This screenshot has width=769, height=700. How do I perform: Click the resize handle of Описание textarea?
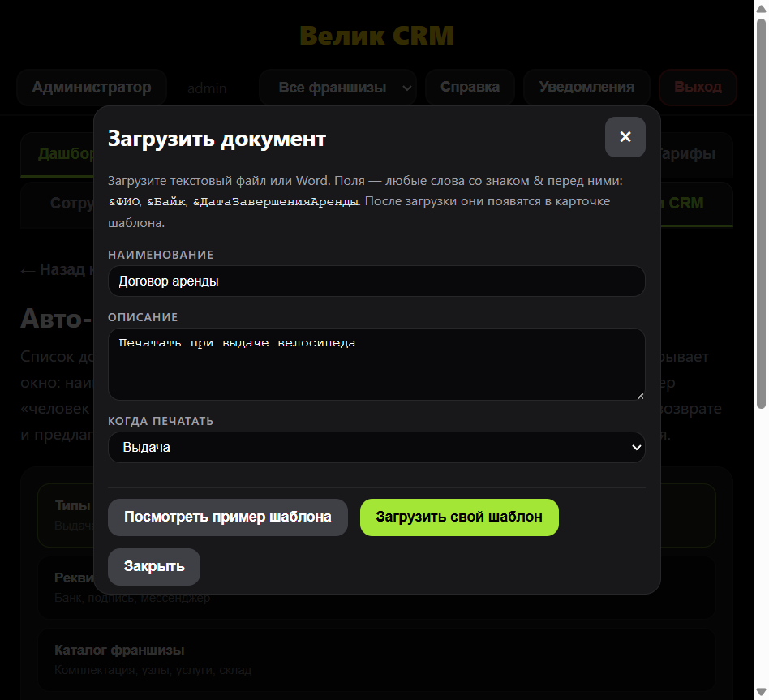[640, 396]
